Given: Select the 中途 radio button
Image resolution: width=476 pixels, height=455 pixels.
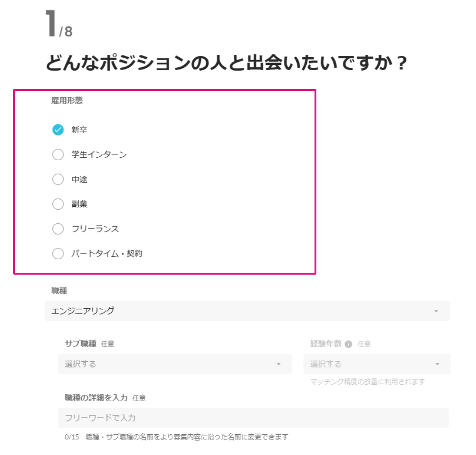Looking at the screenshot, I should tap(58, 179).
